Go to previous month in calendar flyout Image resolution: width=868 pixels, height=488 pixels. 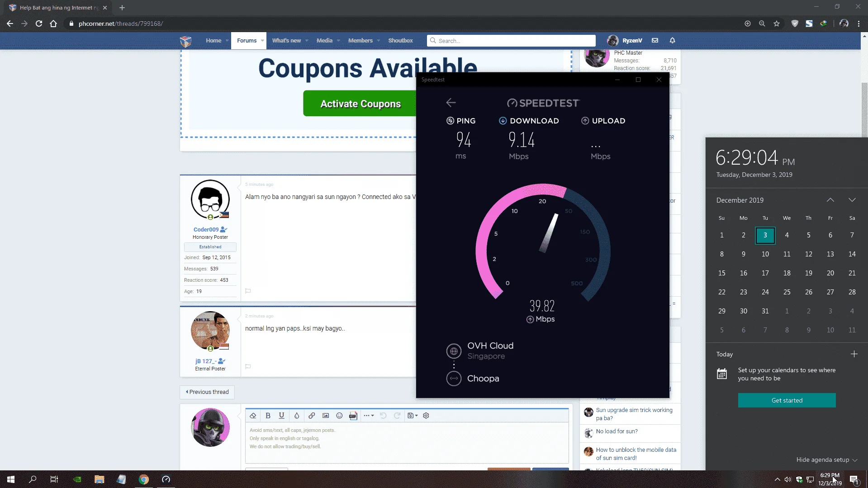tap(830, 200)
